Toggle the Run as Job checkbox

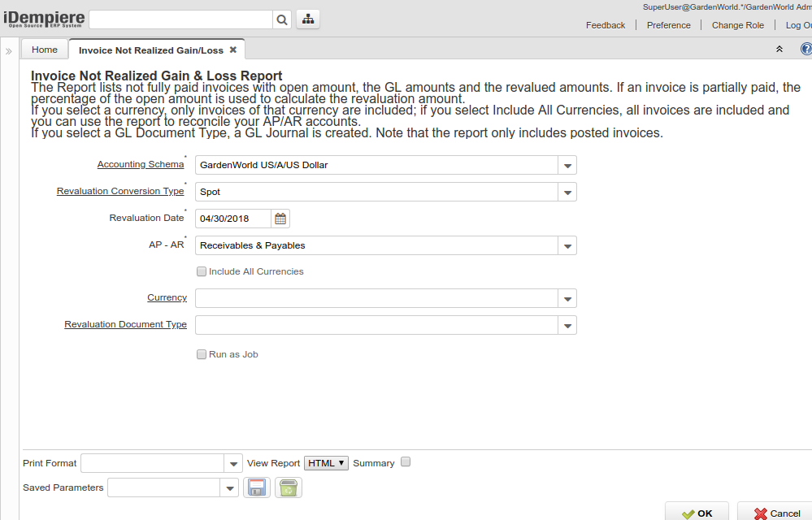click(x=202, y=354)
